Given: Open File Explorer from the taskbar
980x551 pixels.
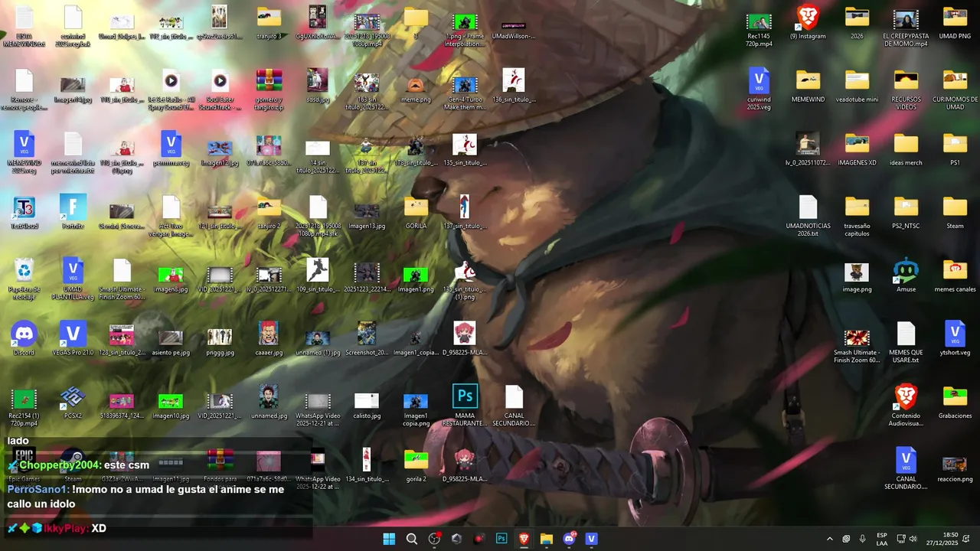Looking at the screenshot, I should 546,539.
